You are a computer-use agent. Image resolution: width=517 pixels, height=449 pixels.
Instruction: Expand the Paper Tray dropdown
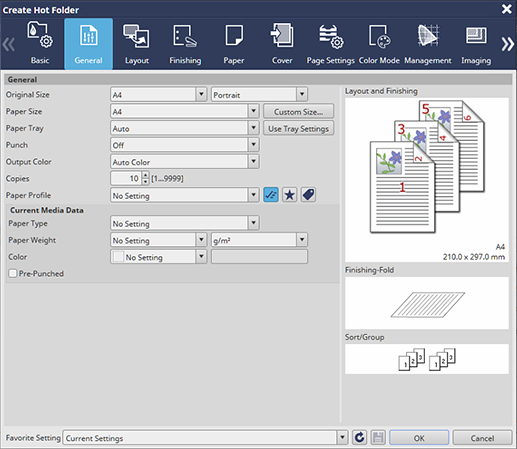[254, 128]
